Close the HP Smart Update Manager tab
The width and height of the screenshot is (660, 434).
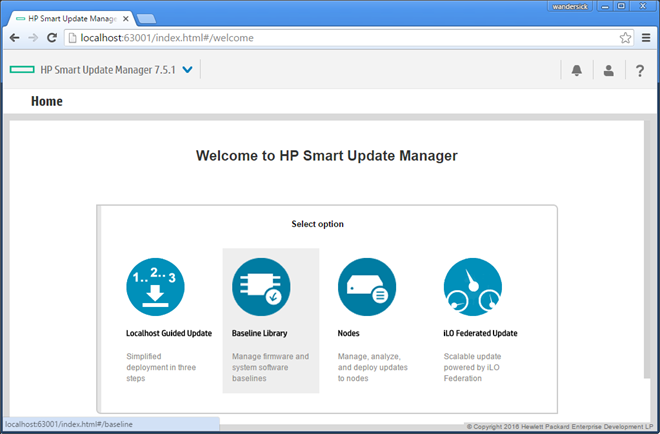(125, 19)
